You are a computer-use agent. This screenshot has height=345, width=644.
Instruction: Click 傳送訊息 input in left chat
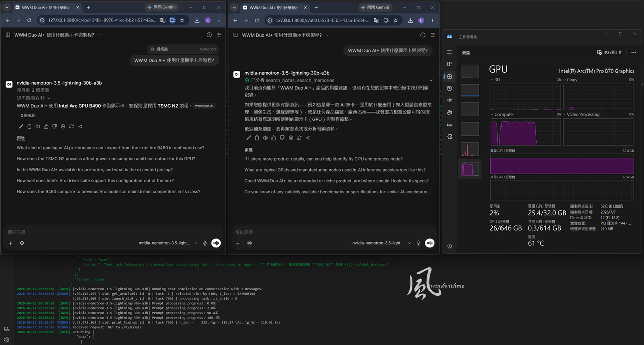point(113,232)
